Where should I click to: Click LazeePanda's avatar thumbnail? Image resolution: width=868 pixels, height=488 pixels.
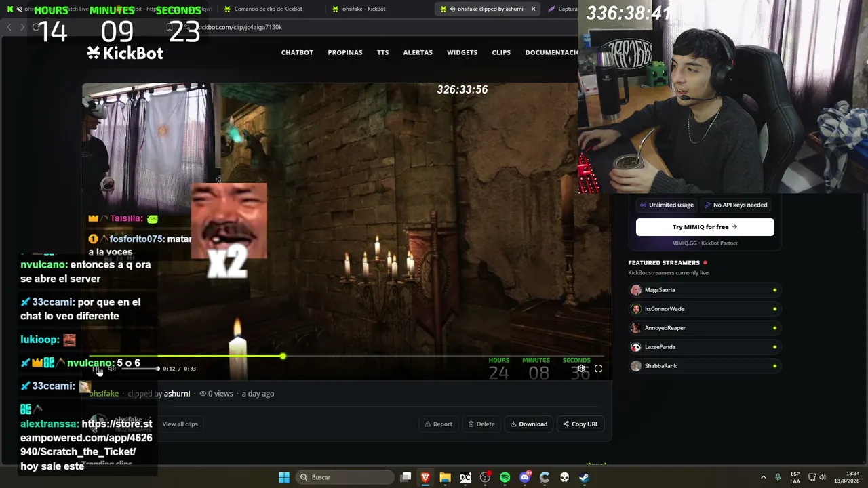pyautogui.click(x=636, y=347)
